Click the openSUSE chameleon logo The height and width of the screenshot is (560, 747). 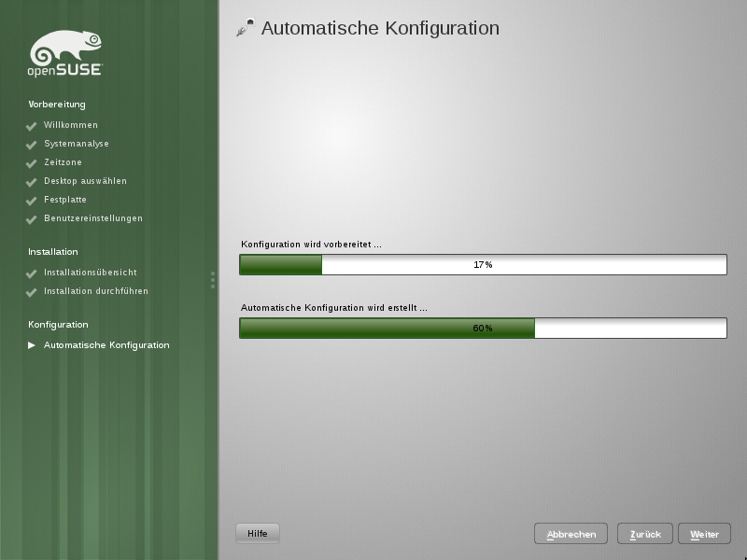tap(65, 53)
